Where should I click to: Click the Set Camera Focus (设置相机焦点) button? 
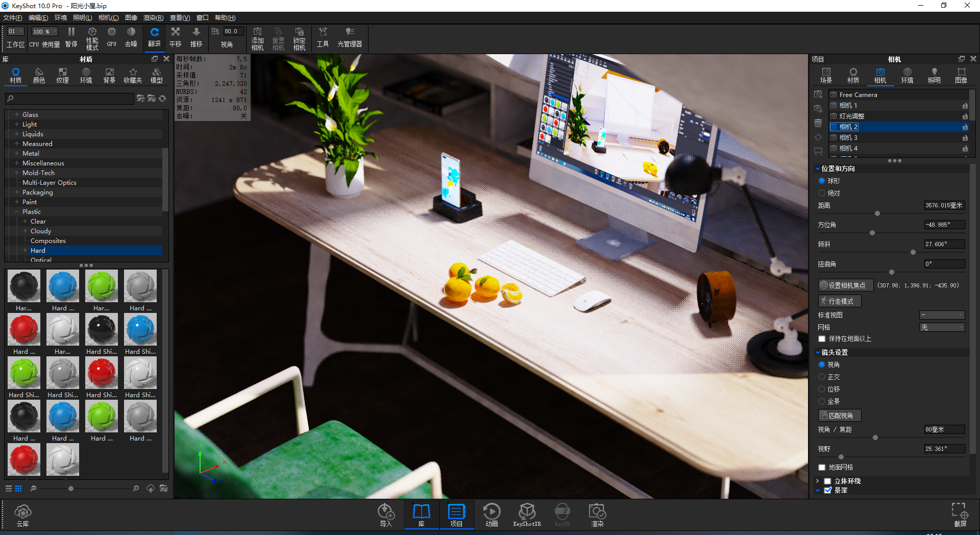(846, 285)
